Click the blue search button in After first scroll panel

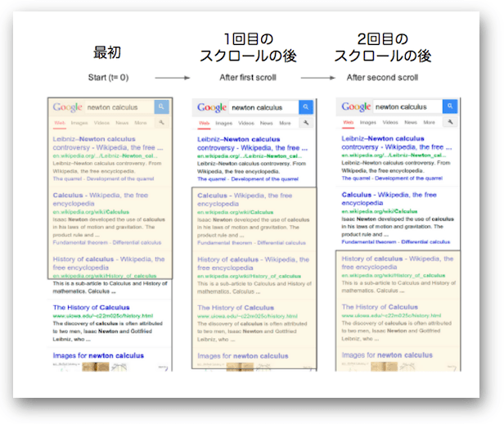306,107
